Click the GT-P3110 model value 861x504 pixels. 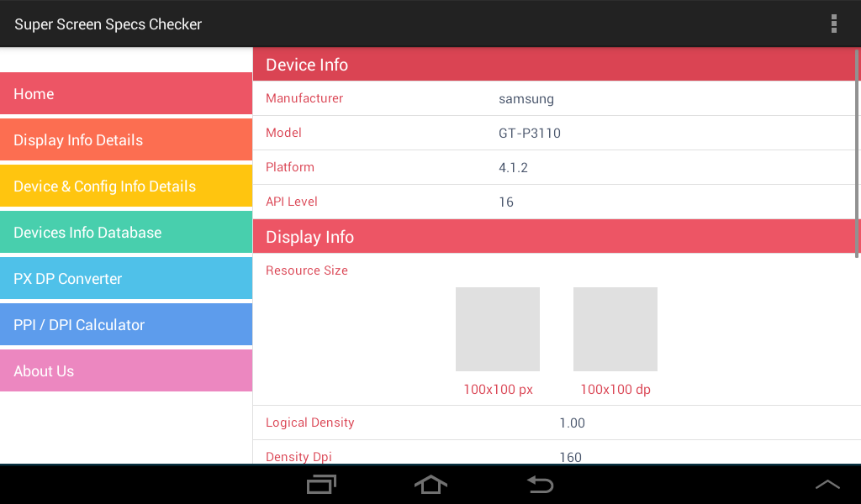[x=530, y=134]
